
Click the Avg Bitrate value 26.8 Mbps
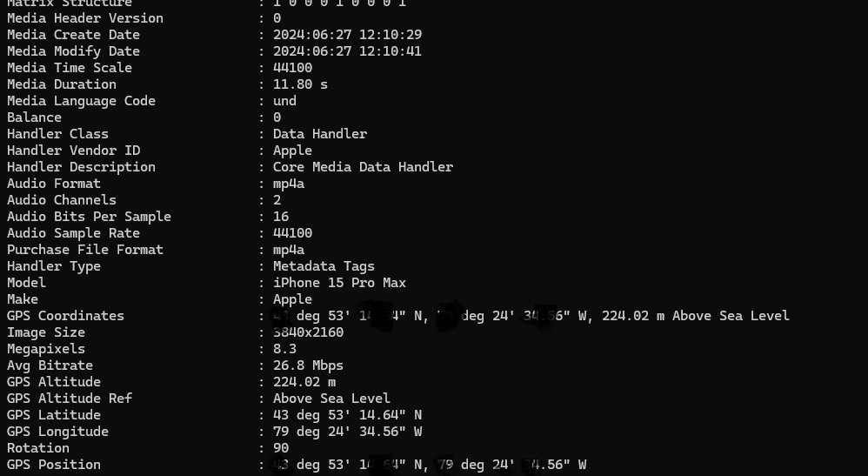coord(308,365)
